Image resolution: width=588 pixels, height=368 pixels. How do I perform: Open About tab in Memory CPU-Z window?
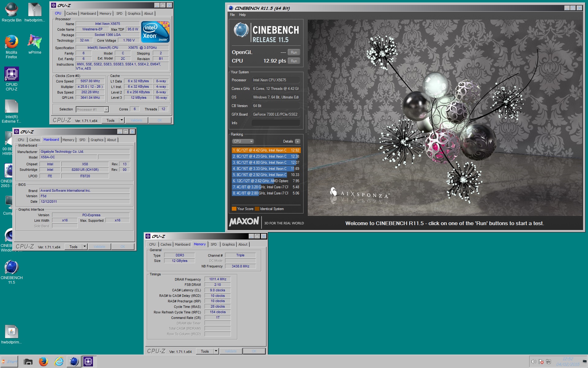(x=243, y=244)
